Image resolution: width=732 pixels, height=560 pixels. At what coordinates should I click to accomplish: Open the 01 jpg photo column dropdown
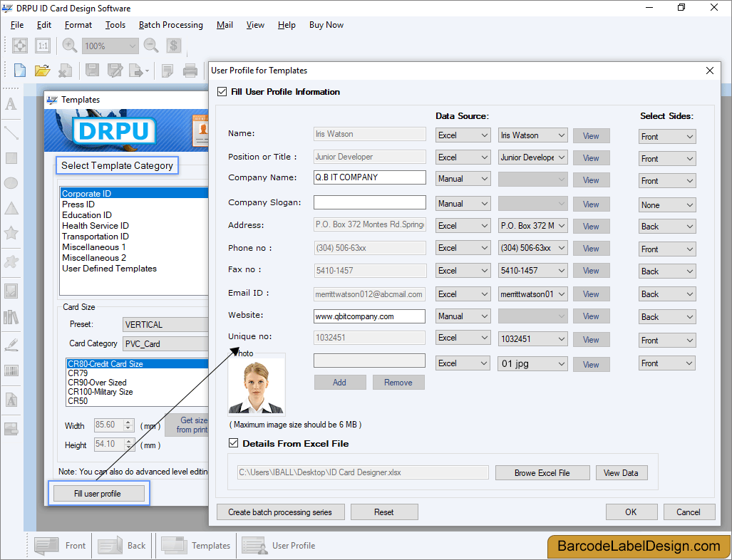pyautogui.click(x=532, y=363)
